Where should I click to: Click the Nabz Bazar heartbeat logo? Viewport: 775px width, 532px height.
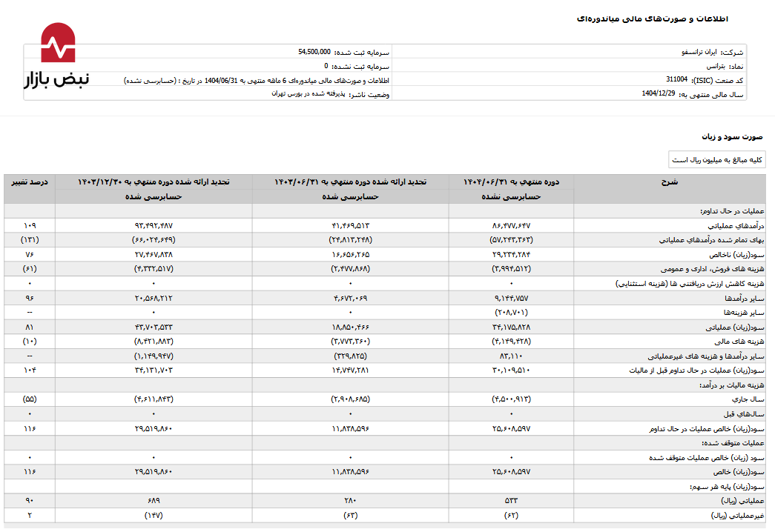click(x=58, y=43)
